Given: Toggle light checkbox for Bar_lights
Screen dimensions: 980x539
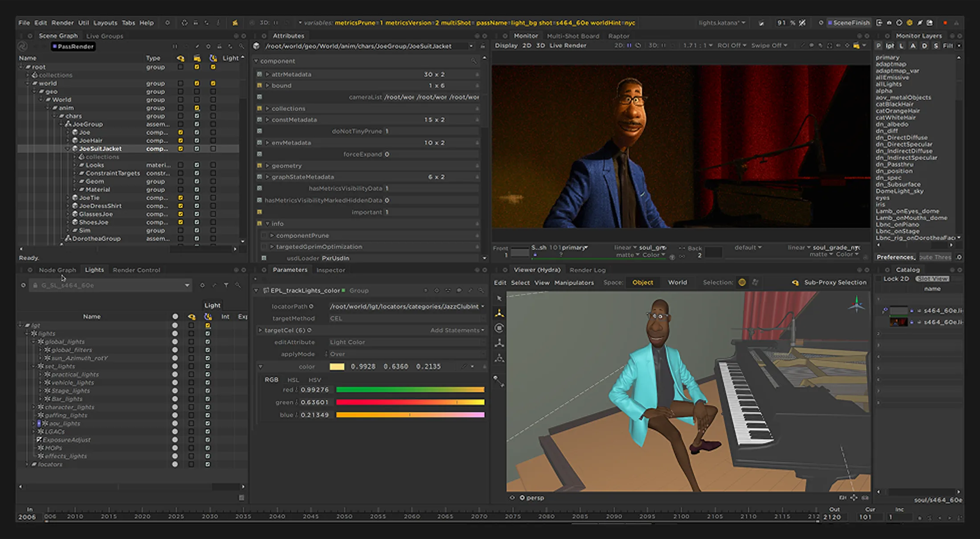Looking at the screenshot, I should (x=208, y=399).
